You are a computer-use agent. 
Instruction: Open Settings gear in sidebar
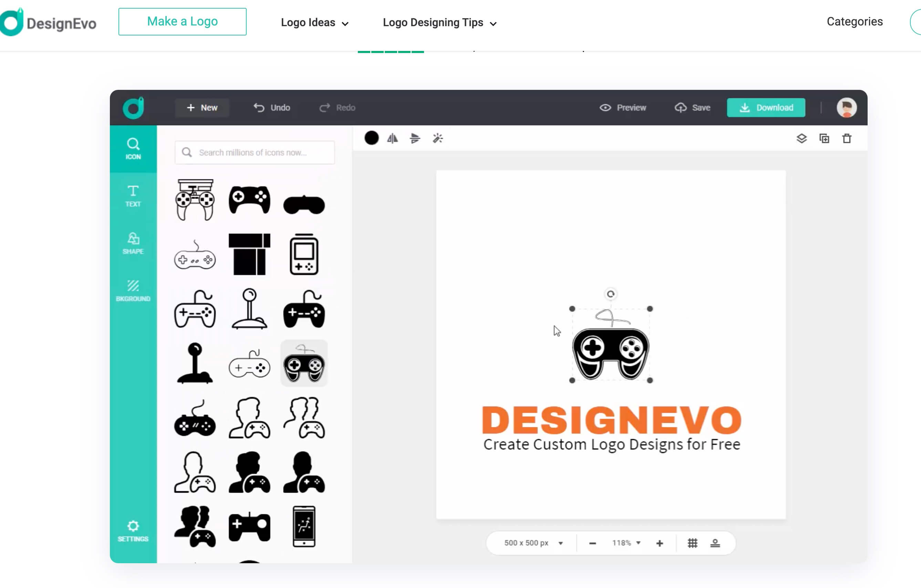point(133,531)
